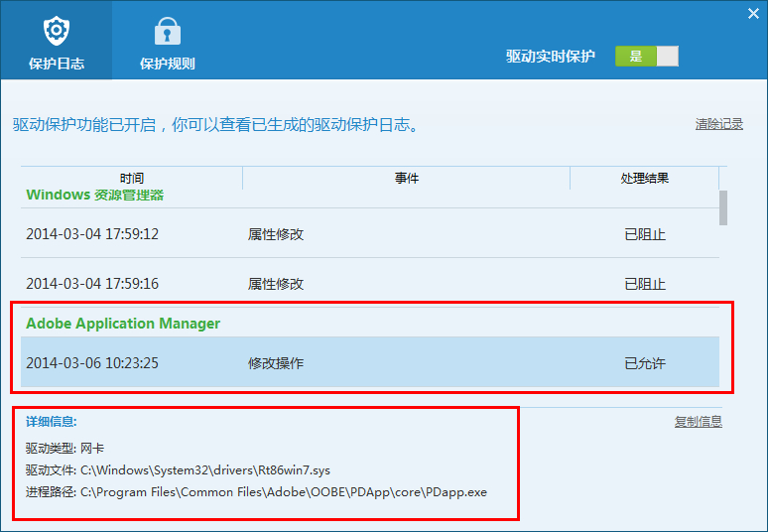
Task: Click the shield gear icon of 保护日志
Action: [57, 31]
